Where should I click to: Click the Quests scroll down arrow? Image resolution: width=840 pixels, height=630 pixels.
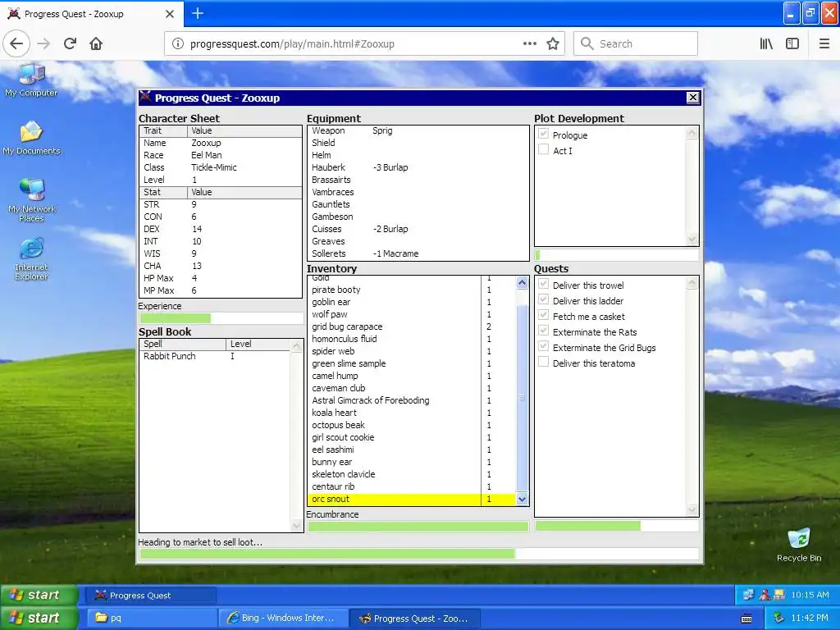click(x=692, y=509)
